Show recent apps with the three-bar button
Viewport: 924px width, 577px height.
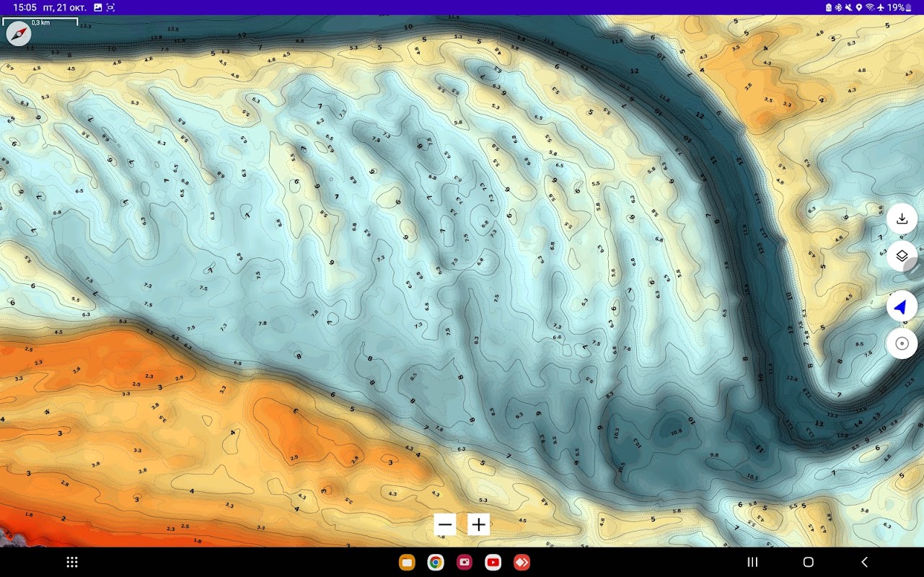point(752,562)
